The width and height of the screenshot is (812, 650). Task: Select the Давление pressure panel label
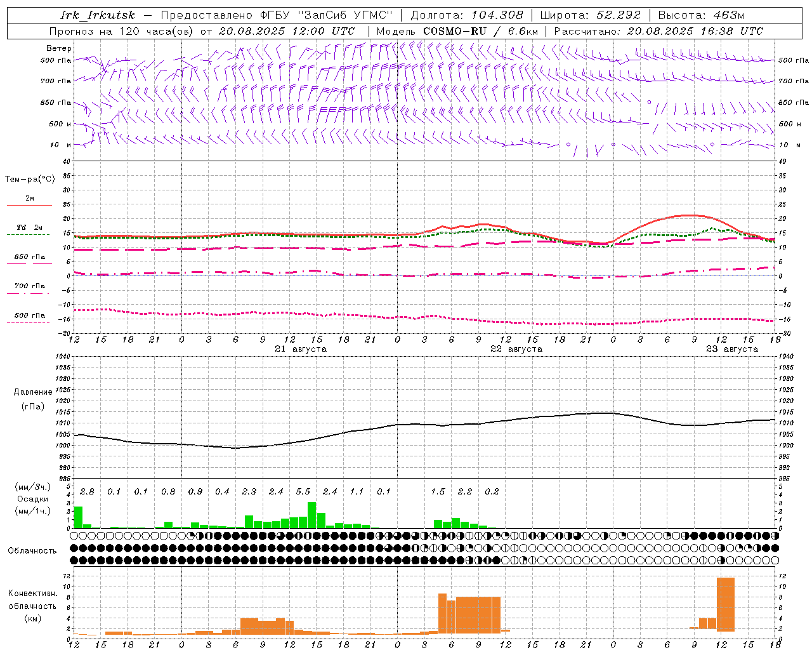[x=33, y=392]
